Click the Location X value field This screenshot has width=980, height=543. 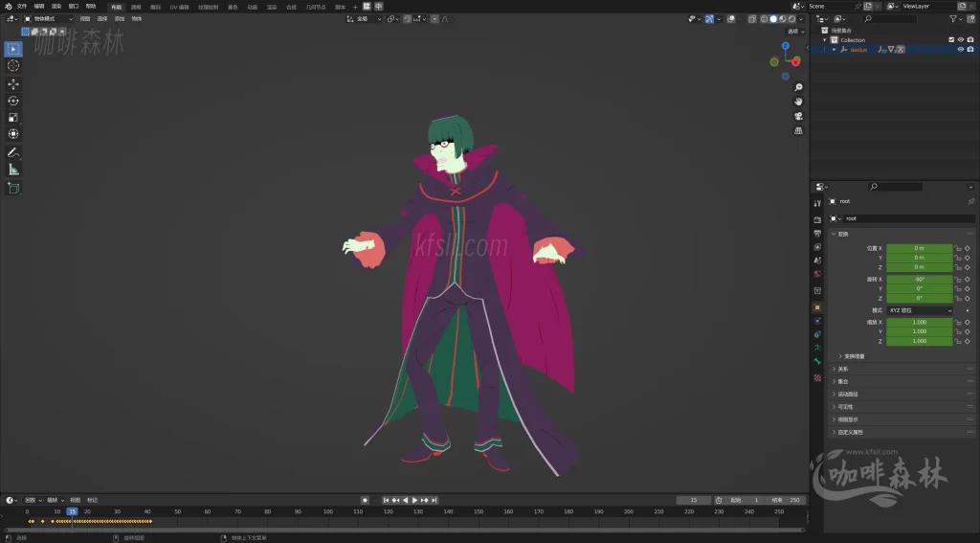pyautogui.click(x=920, y=248)
